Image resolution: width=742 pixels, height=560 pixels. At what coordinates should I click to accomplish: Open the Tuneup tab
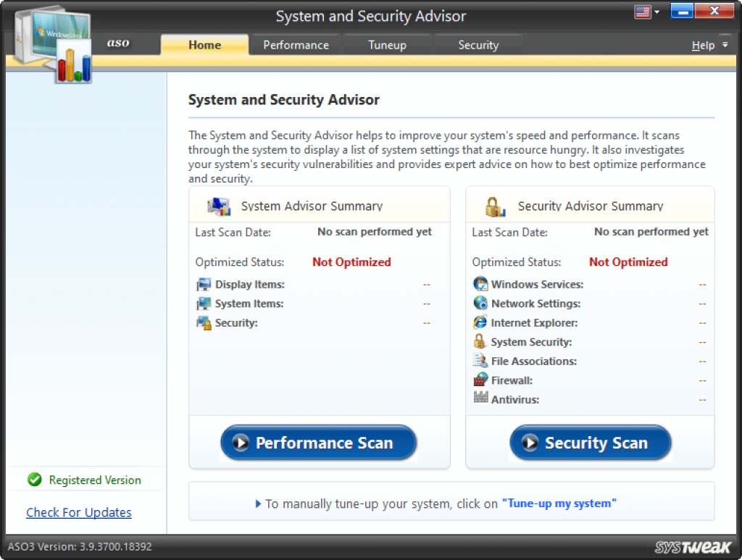point(387,45)
